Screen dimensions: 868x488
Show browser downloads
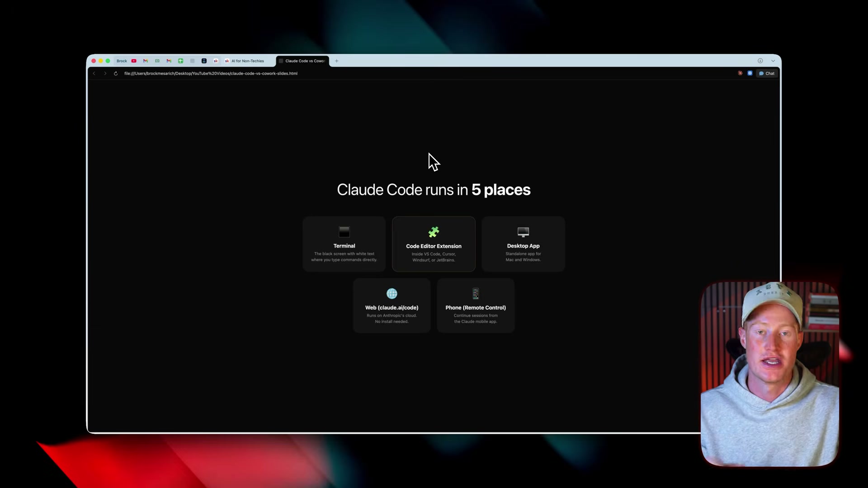760,61
